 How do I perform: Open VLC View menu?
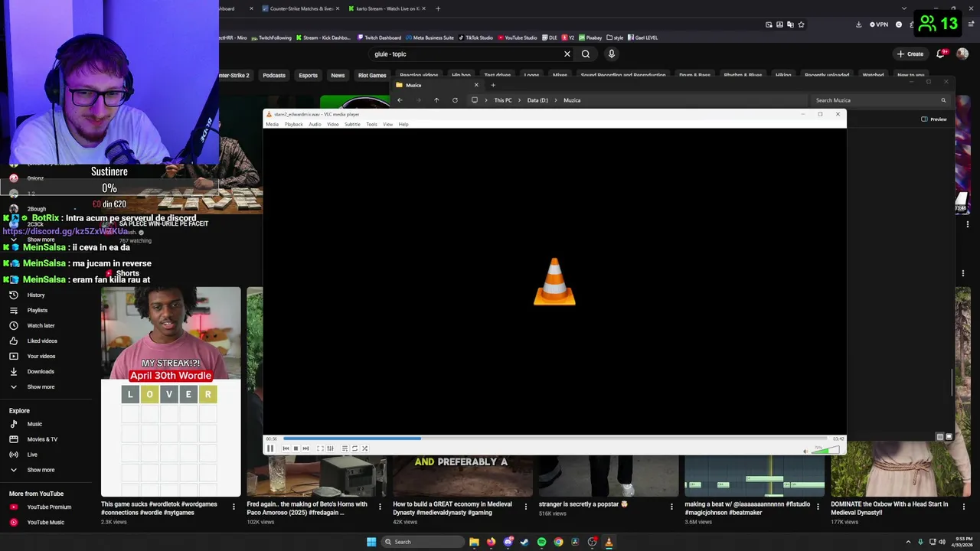[388, 124]
